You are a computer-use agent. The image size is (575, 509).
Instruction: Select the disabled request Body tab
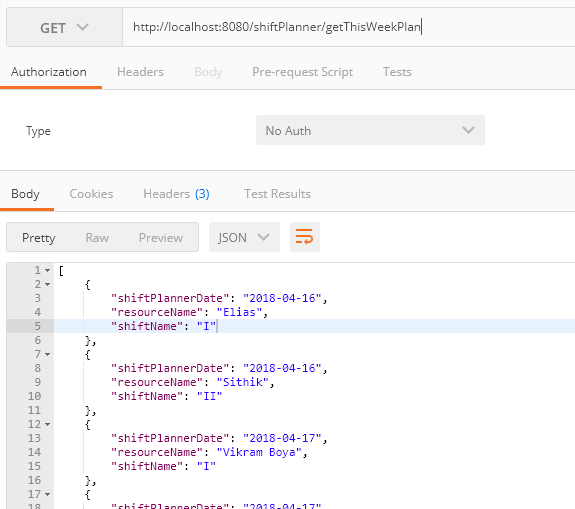click(x=208, y=72)
